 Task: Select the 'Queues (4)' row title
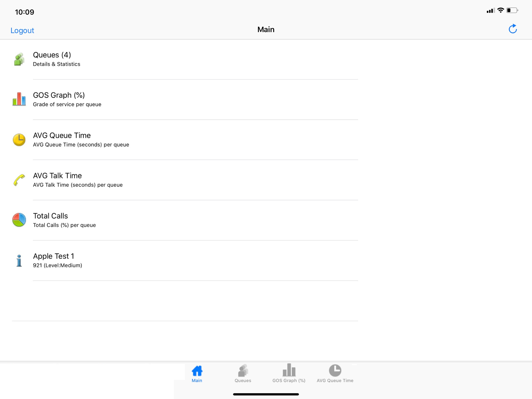coord(52,55)
